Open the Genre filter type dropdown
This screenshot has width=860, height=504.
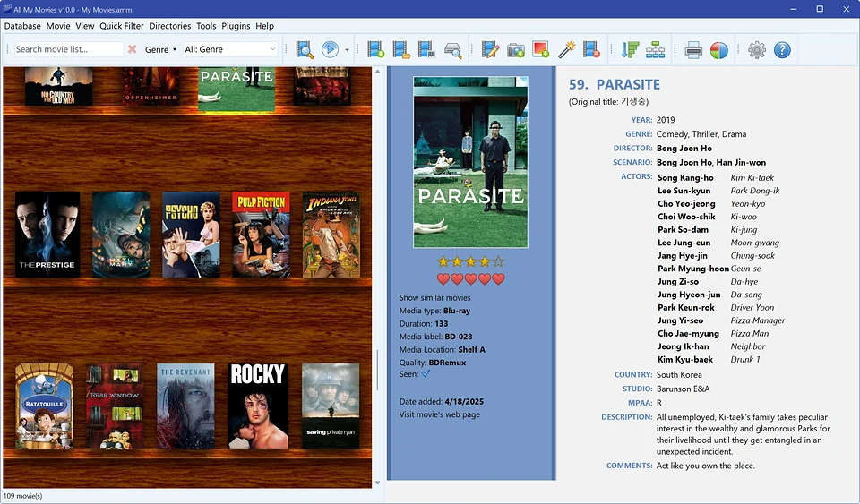pos(160,49)
